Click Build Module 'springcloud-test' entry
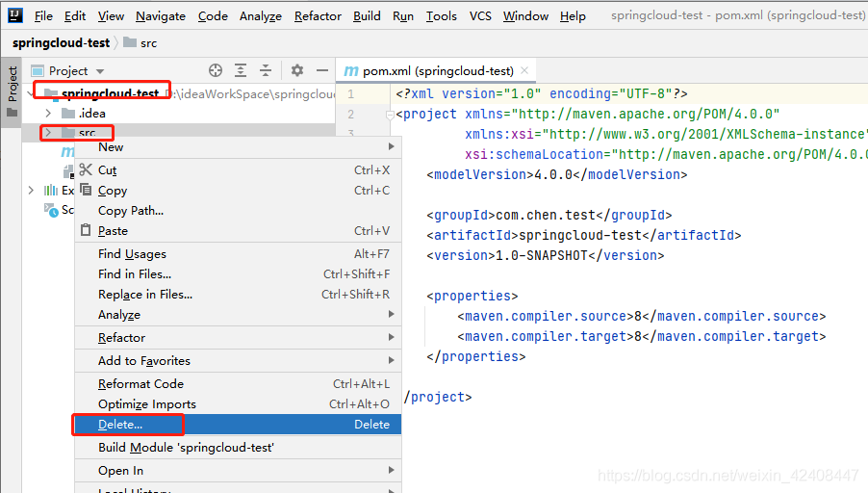Viewport: 868px width, 493px height. pos(186,448)
